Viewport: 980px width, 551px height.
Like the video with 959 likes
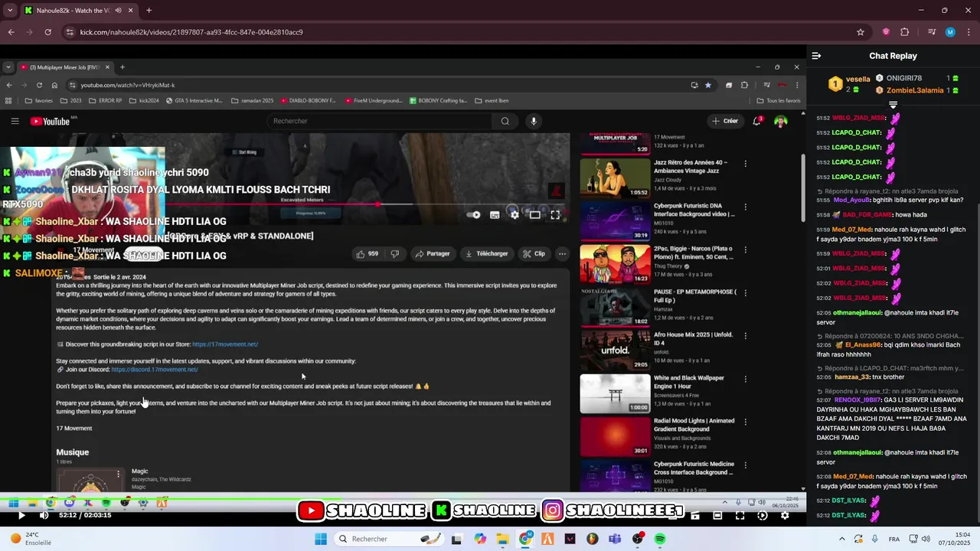[367, 253]
